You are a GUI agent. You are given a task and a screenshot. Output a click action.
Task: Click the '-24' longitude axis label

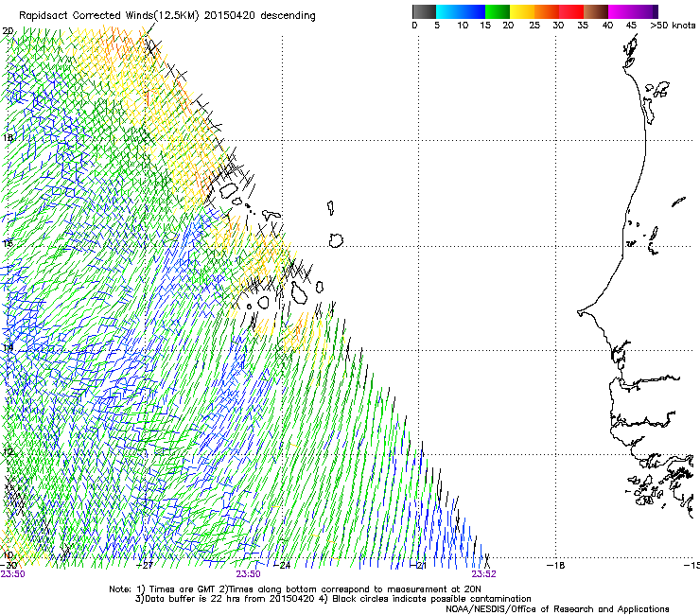(282, 566)
